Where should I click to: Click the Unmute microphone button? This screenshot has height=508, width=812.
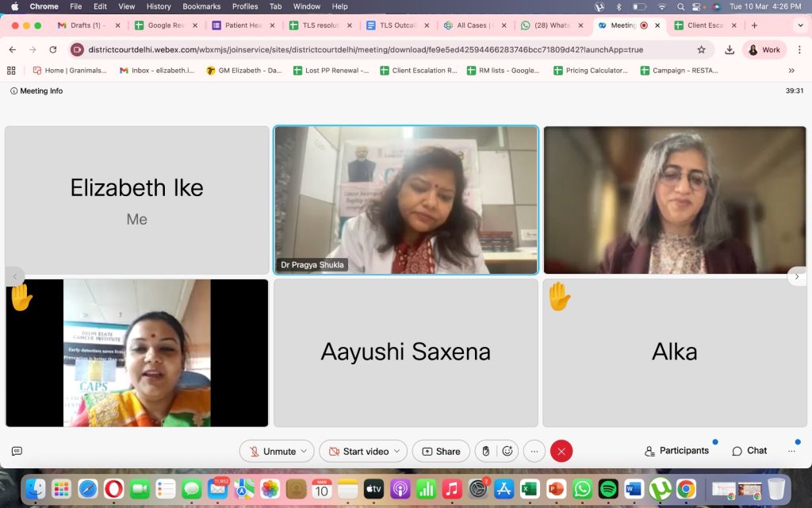pyautogui.click(x=273, y=452)
